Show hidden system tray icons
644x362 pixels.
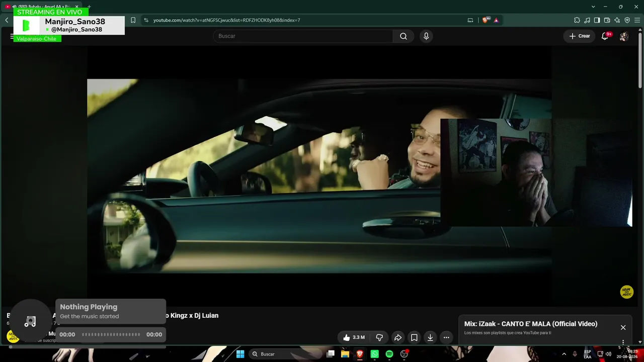click(564, 354)
